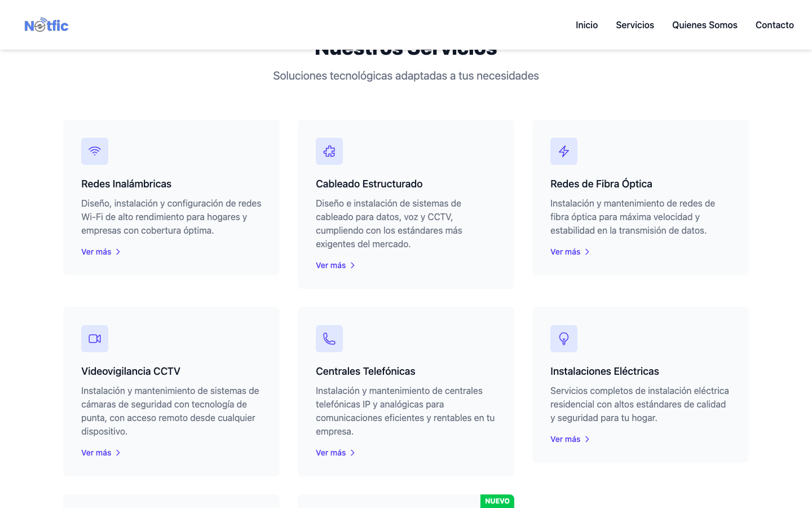
Task: Click the Videovigilancia CCTV heading
Action: point(131,371)
